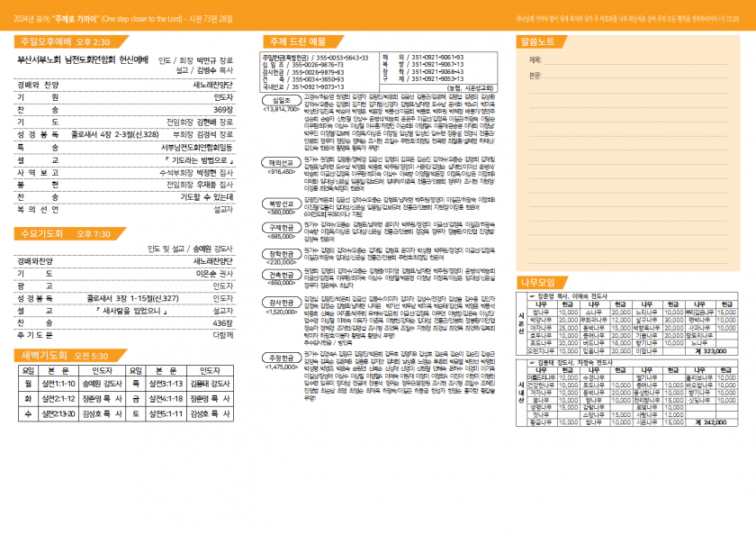Select '서부남전도회연합회일동' special song entry

(197, 147)
